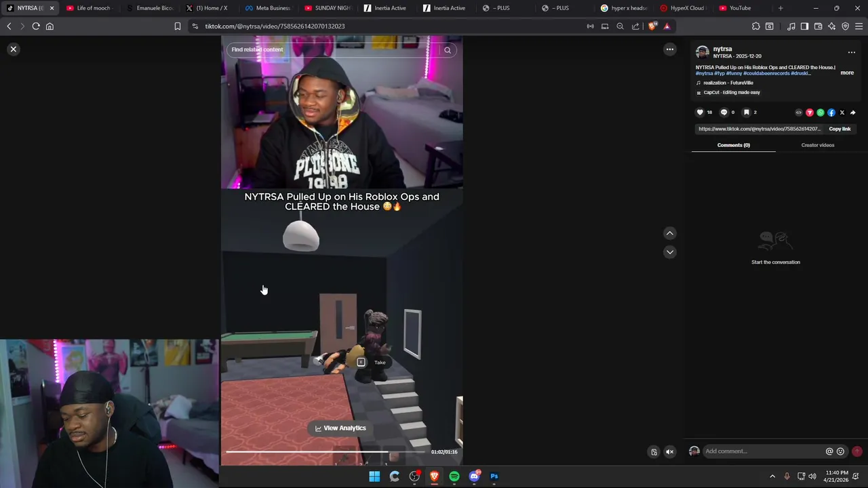Switch to the (1) Home / X tab
This screenshot has height=488, width=868.
207,8
